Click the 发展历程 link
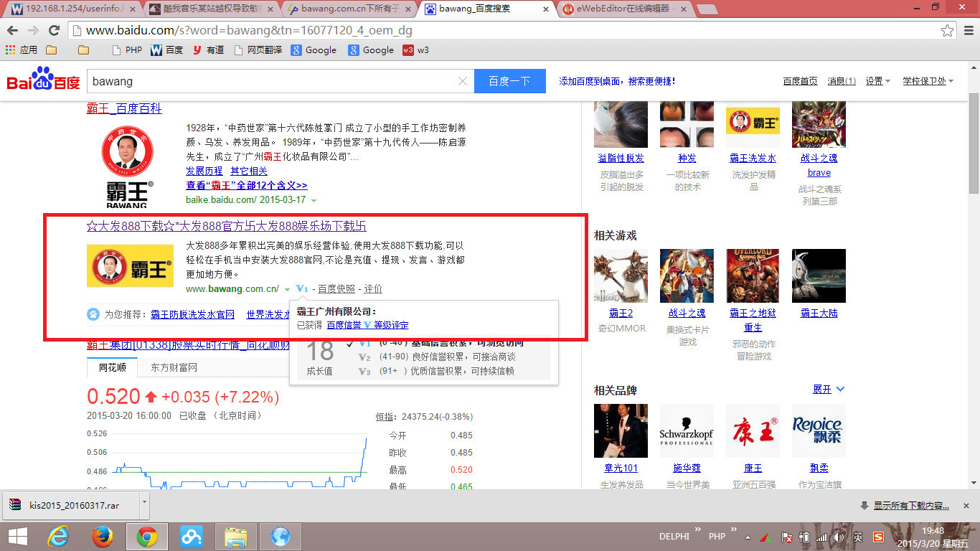Viewport: 980px width, 551px height. tap(204, 171)
